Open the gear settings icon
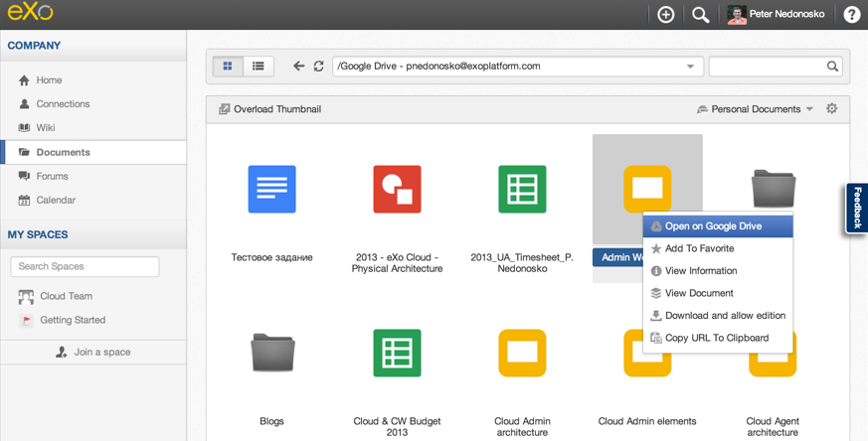The width and height of the screenshot is (868, 441). (x=831, y=108)
